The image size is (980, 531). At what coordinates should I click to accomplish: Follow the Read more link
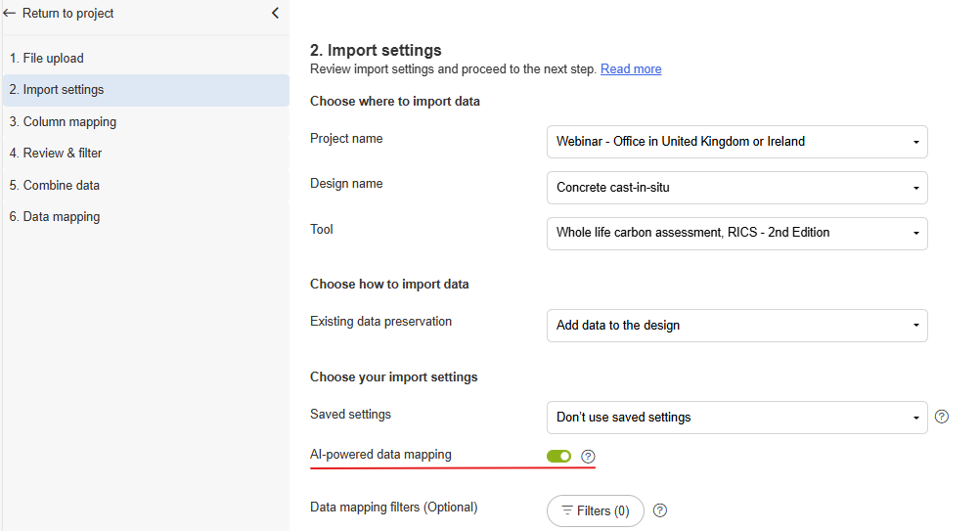point(631,69)
